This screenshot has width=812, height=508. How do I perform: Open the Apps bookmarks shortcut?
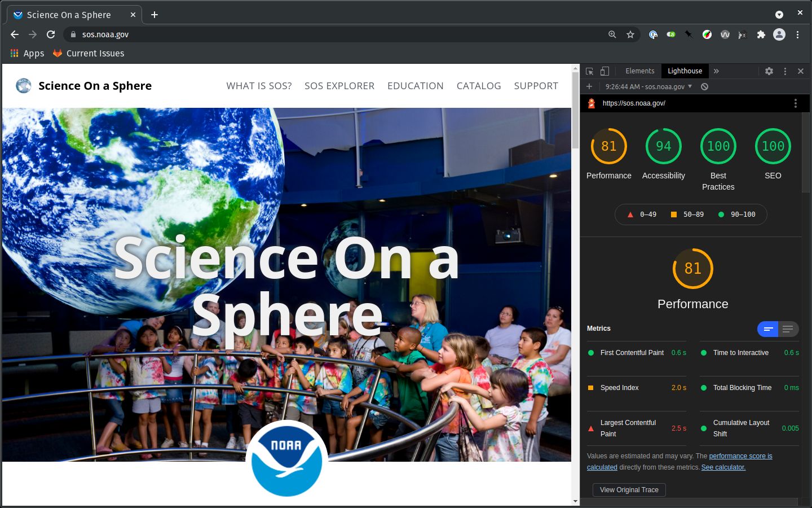tap(27, 53)
